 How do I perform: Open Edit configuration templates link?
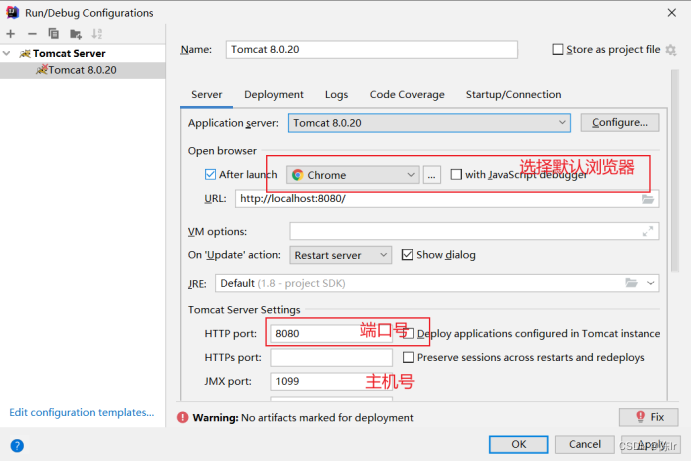click(82, 412)
